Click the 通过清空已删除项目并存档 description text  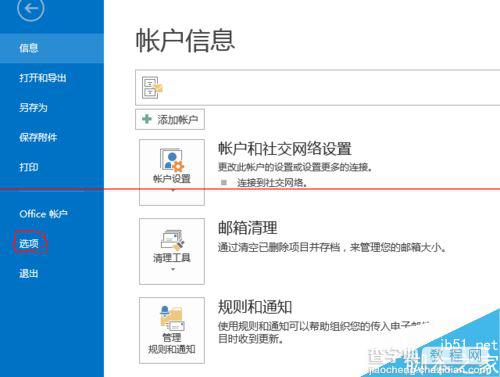(x=332, y=247)
